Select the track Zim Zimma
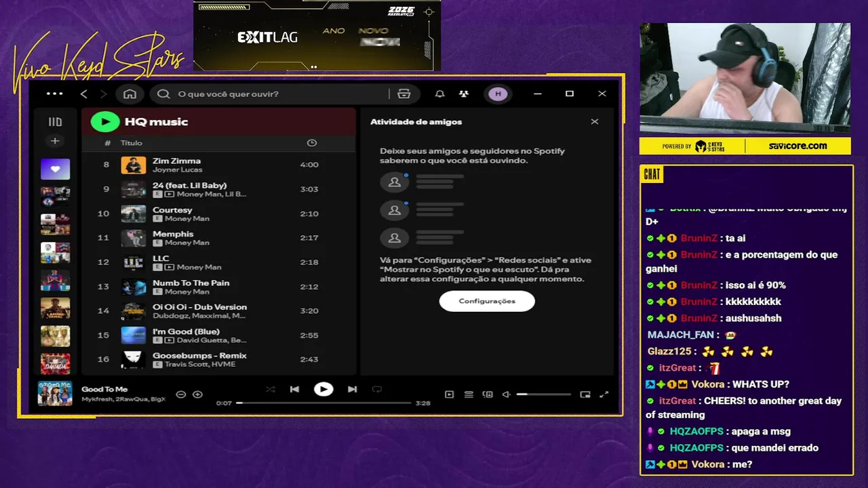The image size is (868, 488). tap(218, 165)
